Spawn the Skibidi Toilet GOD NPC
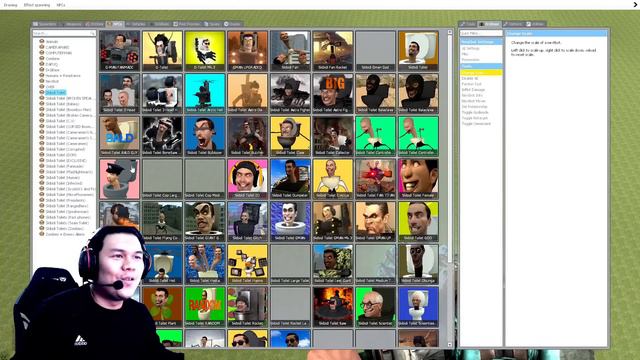 pyautogui.click(x=418, y=221)
